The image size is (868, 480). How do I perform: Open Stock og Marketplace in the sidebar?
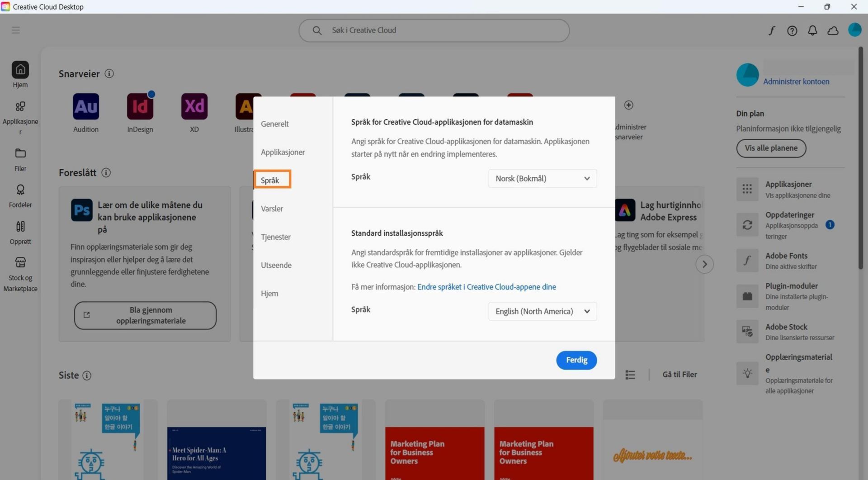pos(20,274)
